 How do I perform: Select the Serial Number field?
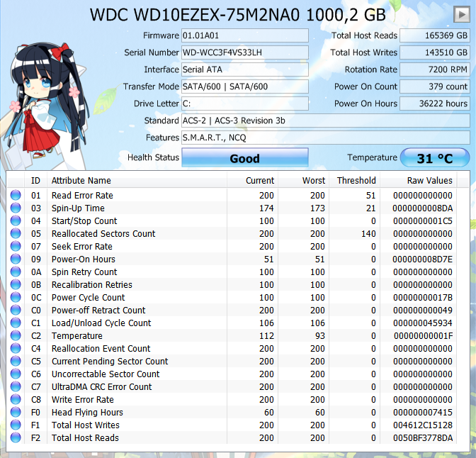pyautogui.click(x=244, y=52)
